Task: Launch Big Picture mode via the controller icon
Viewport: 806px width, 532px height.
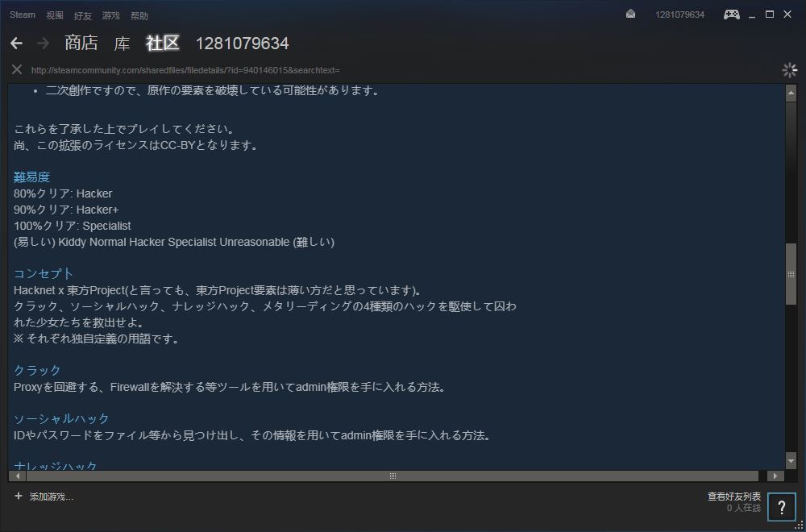Action: pos(732,15)
